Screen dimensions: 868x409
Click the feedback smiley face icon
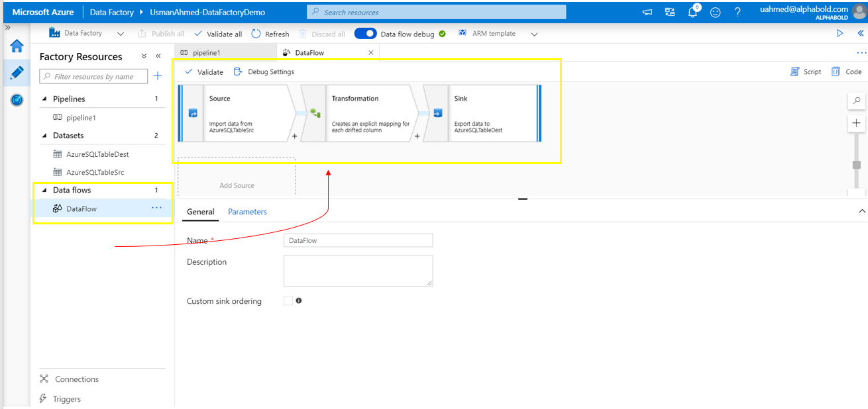coord(716,12)
